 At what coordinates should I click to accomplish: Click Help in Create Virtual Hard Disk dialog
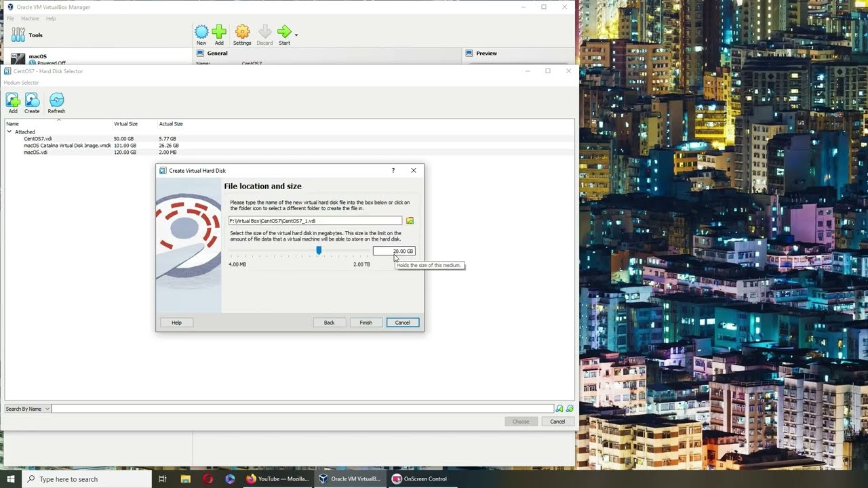click(176, 323)
